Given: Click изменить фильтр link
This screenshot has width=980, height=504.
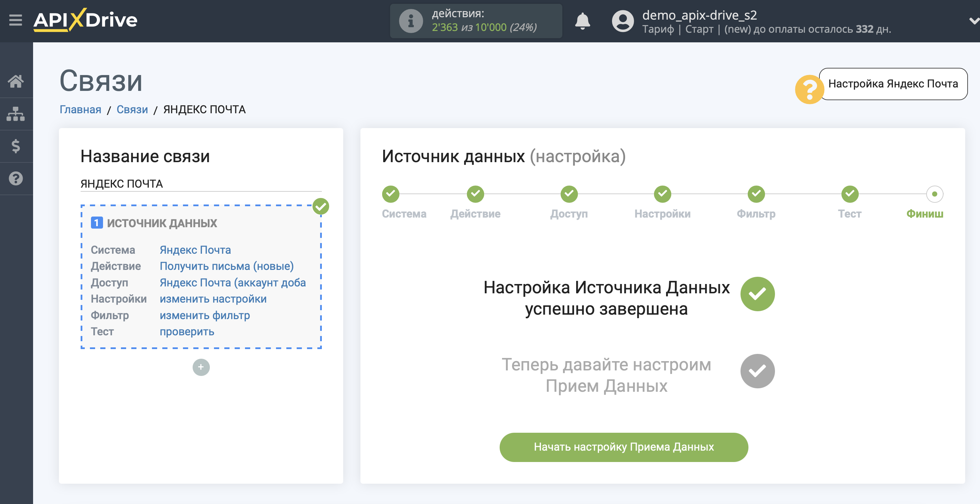Looking at the screenshot, I should 205,315.
